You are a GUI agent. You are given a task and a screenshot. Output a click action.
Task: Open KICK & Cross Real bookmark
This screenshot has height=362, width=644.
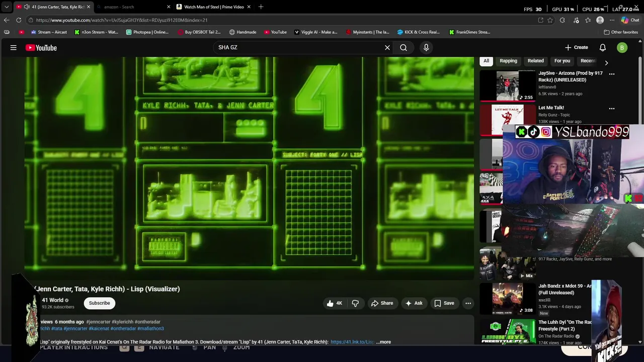418,32
